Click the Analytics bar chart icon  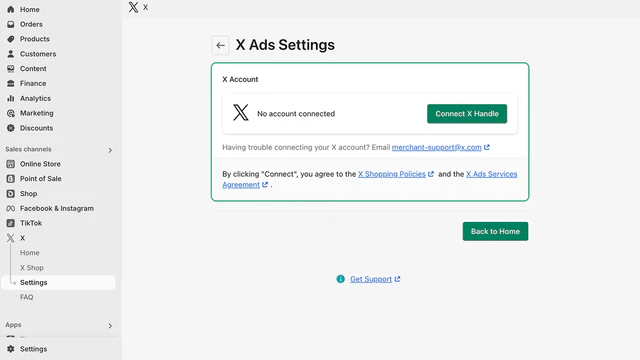(x=11, y=98)
